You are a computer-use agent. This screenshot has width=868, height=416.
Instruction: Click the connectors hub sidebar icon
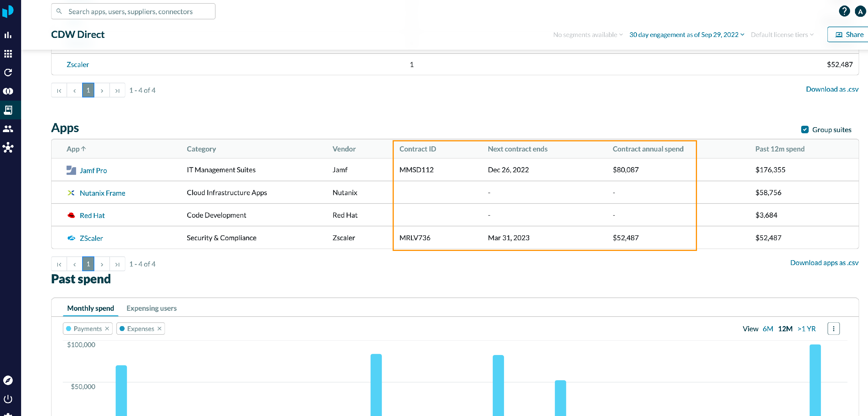(x=8, y=147)
